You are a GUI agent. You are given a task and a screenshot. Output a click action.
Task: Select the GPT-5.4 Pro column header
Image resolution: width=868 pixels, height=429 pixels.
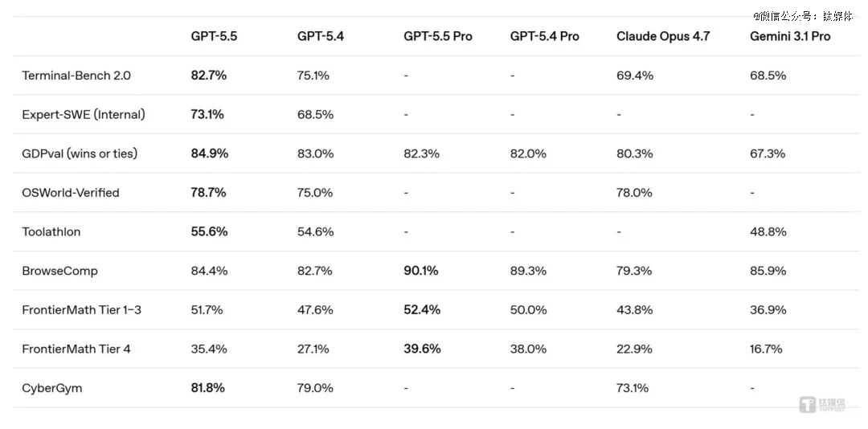pos(544,36)
